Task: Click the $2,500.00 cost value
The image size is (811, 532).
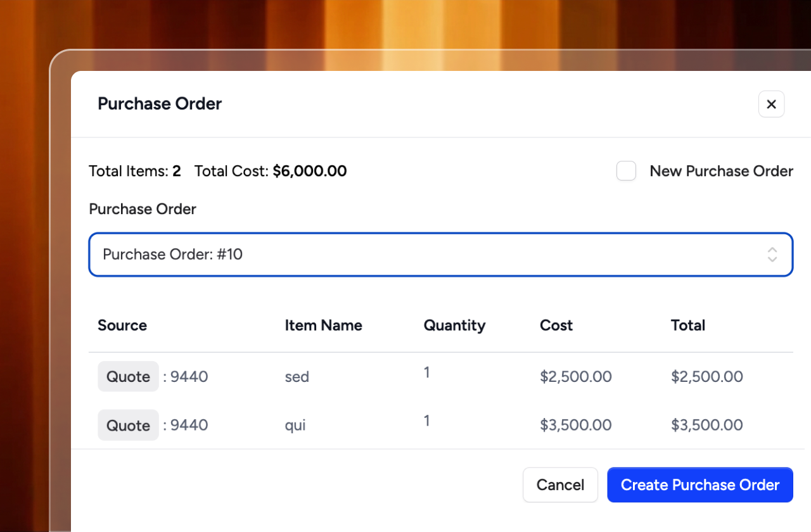Action: click(575, 377)
